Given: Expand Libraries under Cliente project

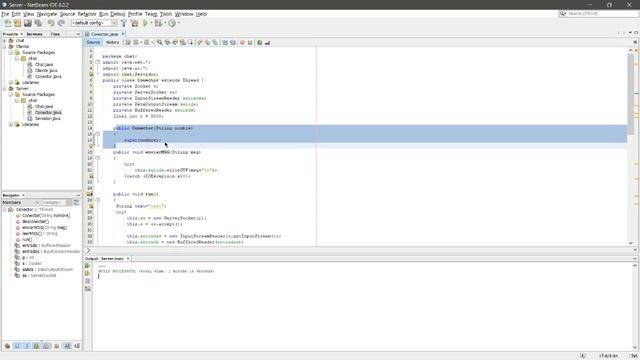Looking at the screenshot, I should click(x=11, y=82).
